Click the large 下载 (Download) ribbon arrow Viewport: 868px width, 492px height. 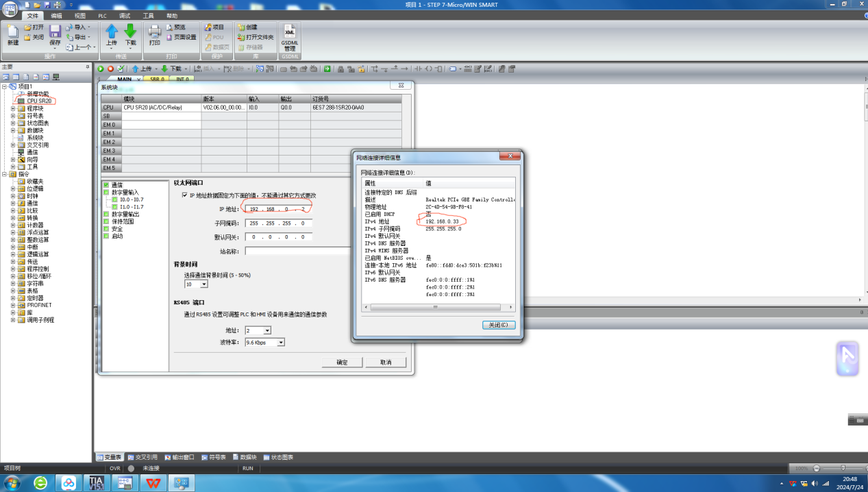(x=130, y=35)
